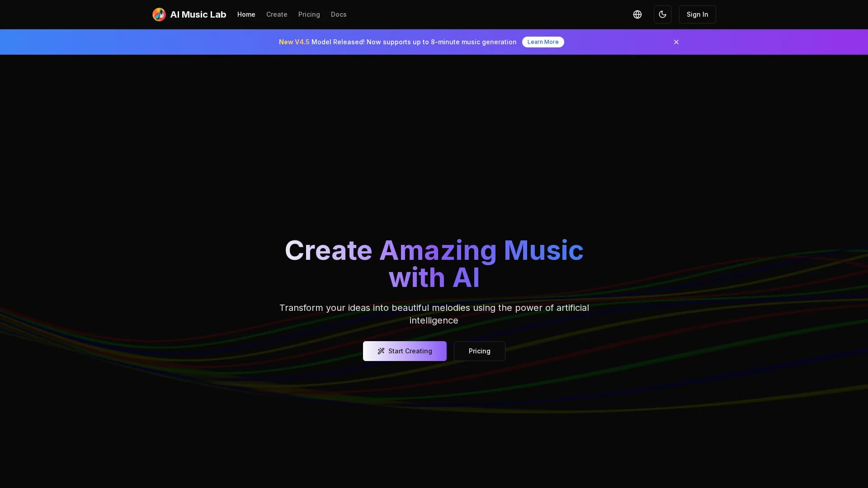Open the Docs nav item

point(339,14)
